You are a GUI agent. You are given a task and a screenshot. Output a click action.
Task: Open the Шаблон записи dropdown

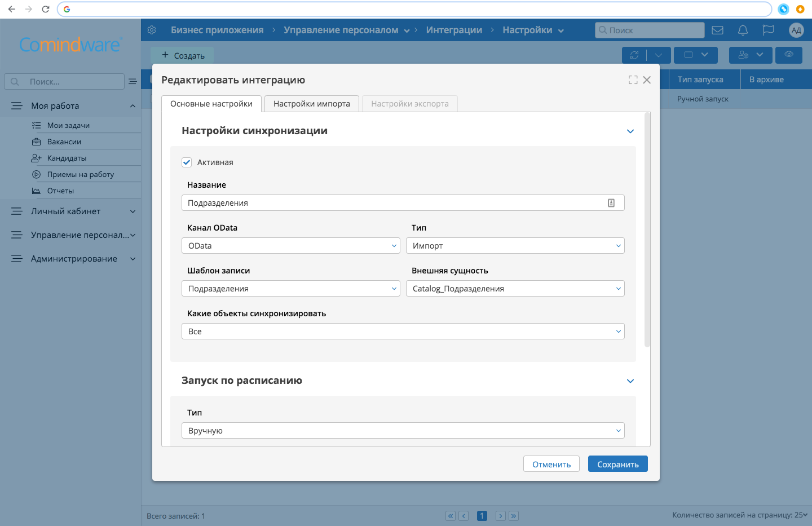[x=291, y=289]
